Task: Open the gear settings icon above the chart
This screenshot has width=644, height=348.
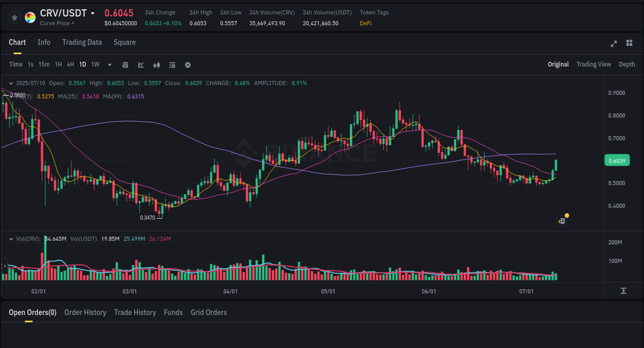Action: pyautogui.click(x=188, y=64)
